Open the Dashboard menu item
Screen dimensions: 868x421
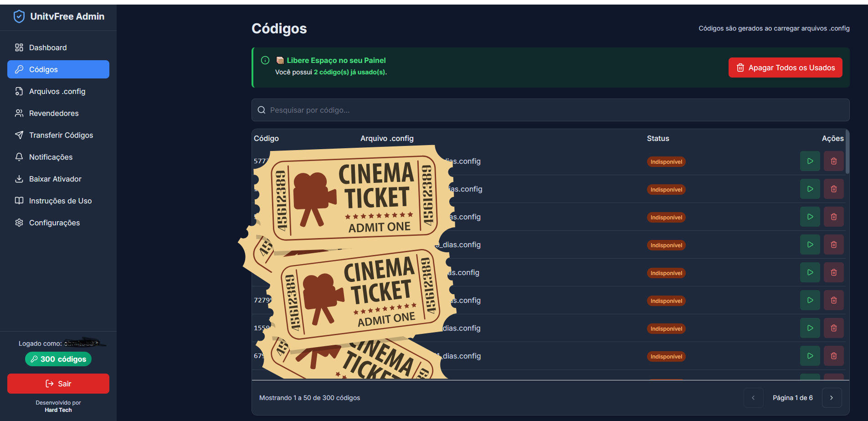[x=48, y=47]
